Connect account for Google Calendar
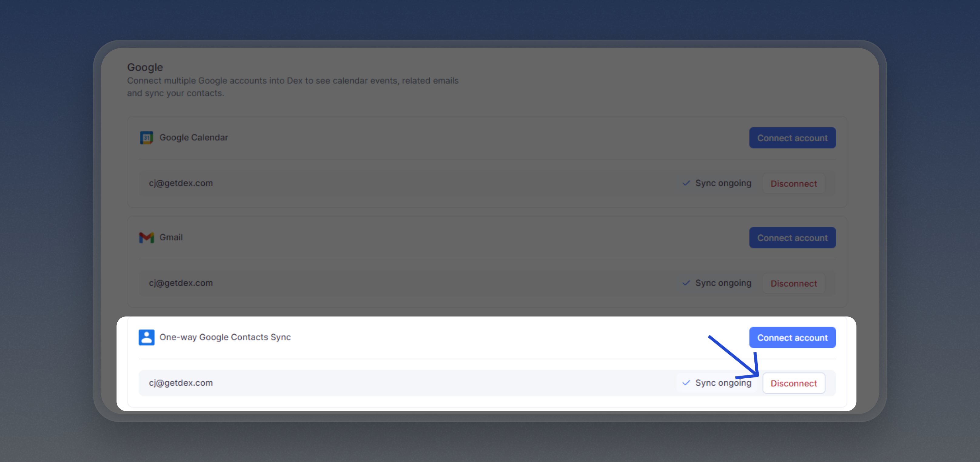 click(x=792, y=138)
